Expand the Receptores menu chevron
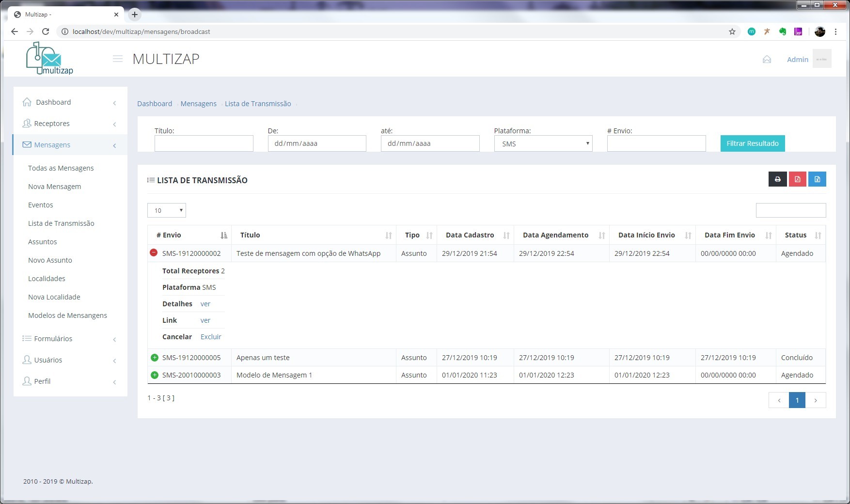The image size is (850, 504). pos(115,124)
